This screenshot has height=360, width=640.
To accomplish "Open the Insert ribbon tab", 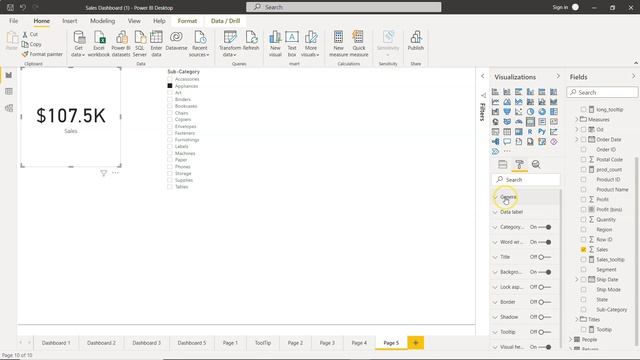I will (70, 21).
